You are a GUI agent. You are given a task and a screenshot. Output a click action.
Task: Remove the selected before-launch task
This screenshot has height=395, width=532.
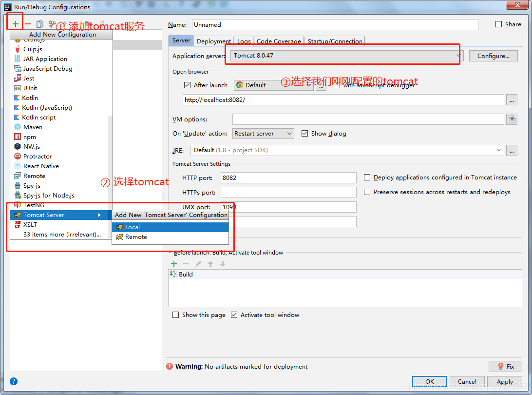click(186, 264)
